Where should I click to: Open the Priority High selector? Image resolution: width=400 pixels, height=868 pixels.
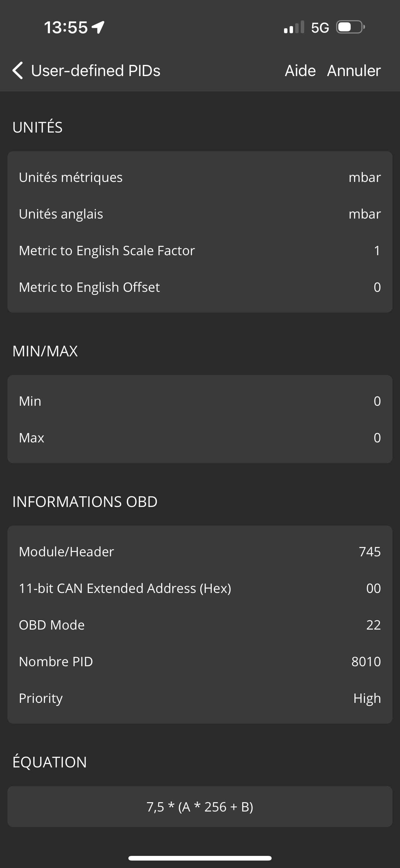[x=200, y=698]
